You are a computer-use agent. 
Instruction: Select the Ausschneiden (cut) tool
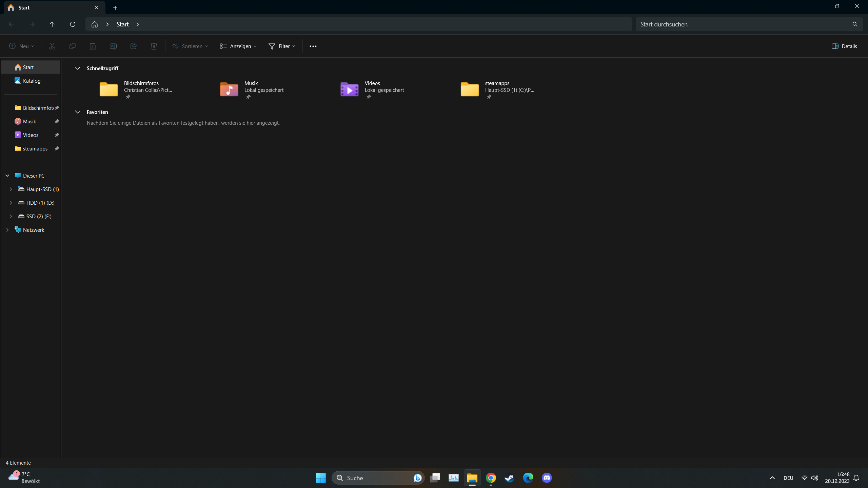click(x=52, y=46)
